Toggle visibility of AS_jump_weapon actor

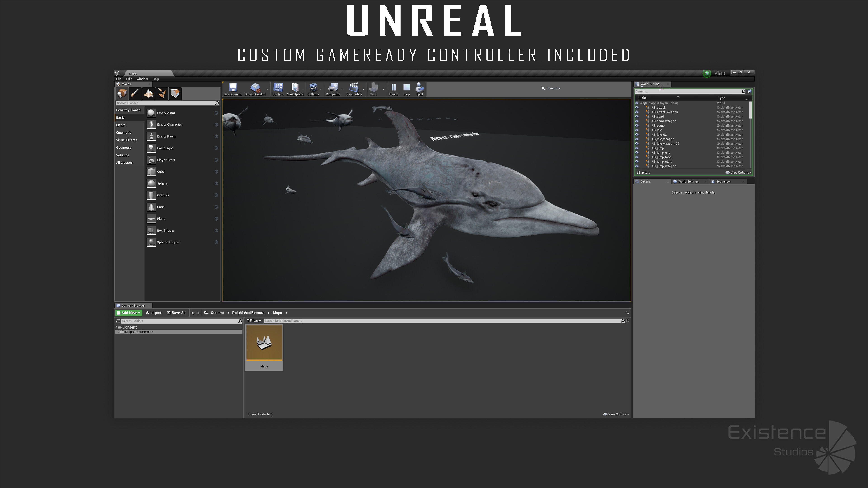pos(637,166)
